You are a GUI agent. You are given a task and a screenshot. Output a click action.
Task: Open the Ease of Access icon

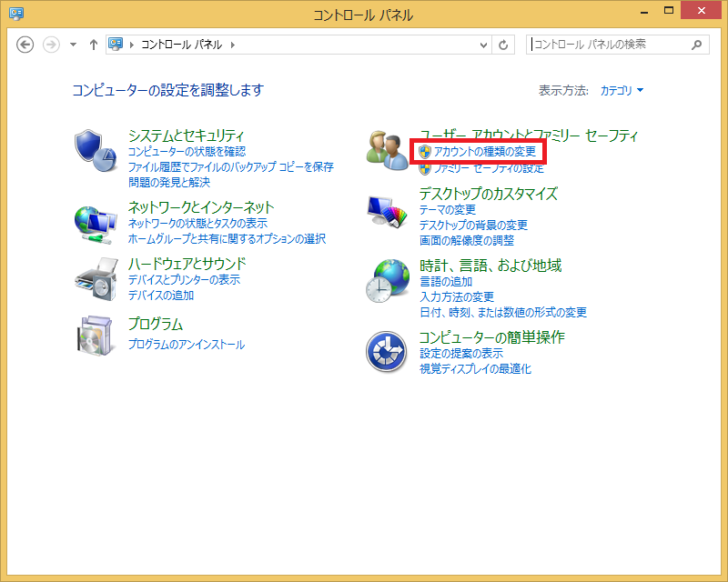[388, 351]
